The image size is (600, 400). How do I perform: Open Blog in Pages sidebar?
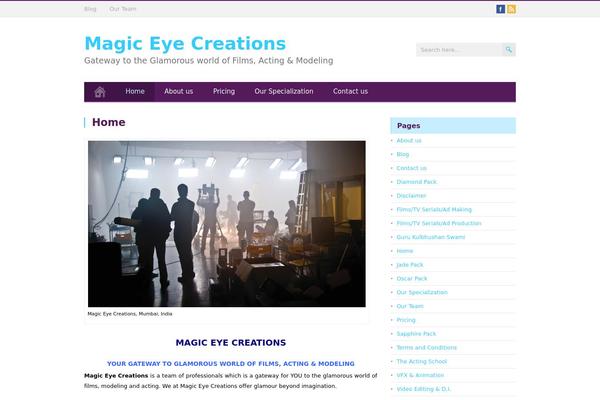(403, 154)
